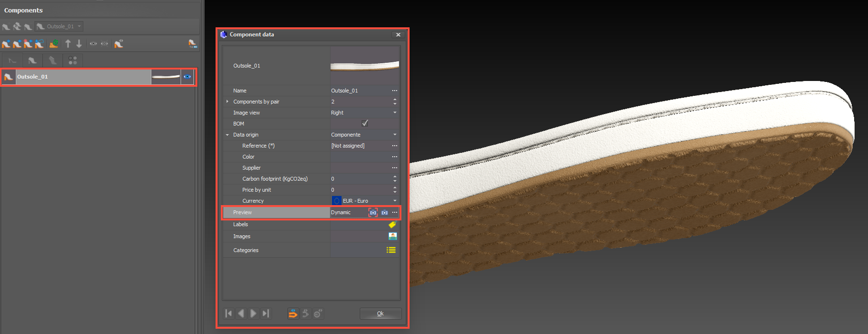This screenshot has height=334, width=868.
Task: Click the show-all eye icon in Components toolbar
Action: pos(93,44)
